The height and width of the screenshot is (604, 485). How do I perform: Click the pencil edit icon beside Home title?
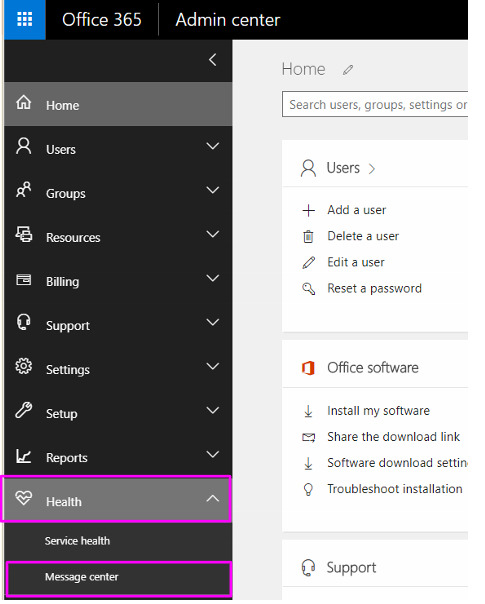click(x=348, y=70)
